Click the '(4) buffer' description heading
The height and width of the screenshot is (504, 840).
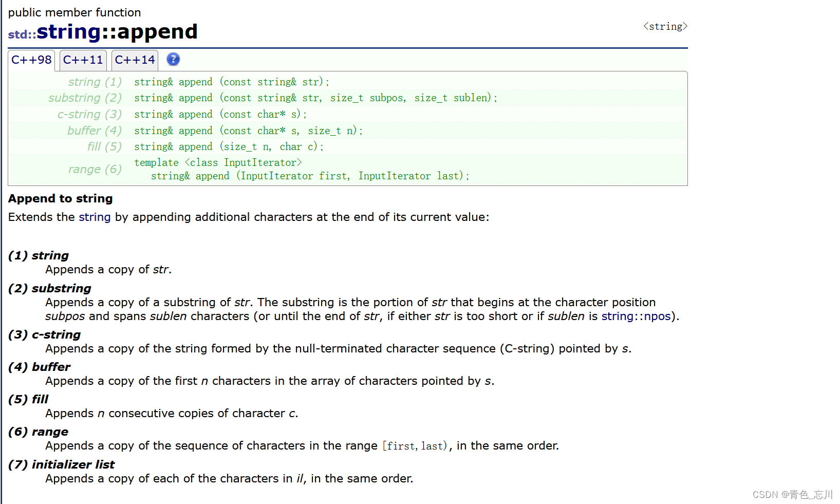click(x=40, y=367)
